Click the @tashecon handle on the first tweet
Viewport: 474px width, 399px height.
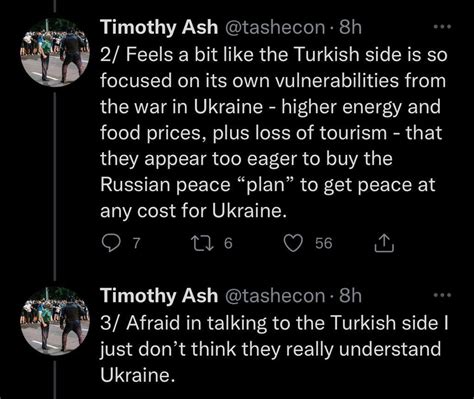(275, 28)
